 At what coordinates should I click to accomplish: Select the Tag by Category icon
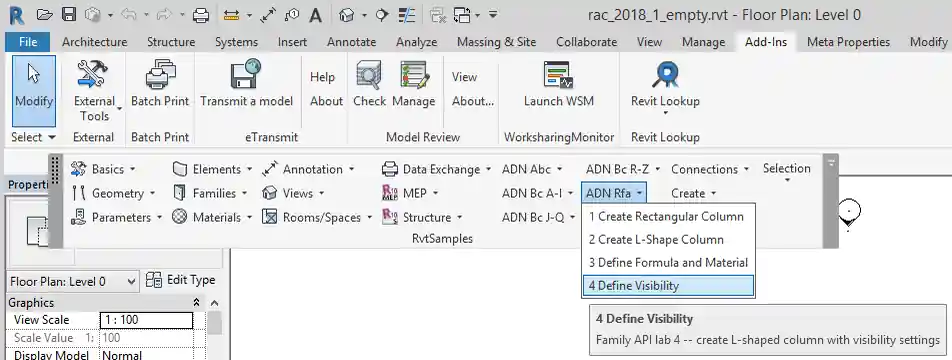[292, 15]
